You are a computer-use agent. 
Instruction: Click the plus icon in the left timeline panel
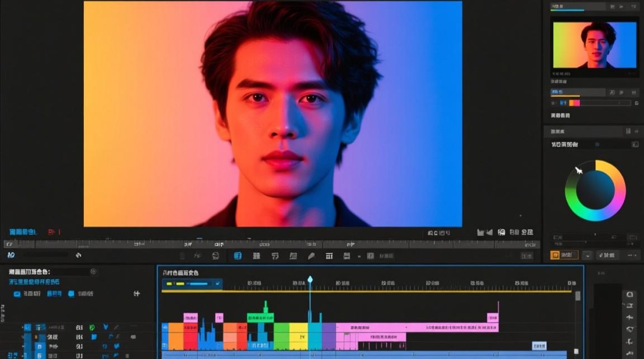coord(137,293)
